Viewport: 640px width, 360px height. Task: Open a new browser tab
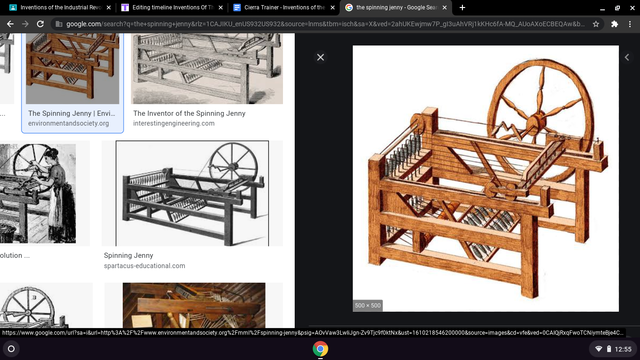click(x=462, y=7)
